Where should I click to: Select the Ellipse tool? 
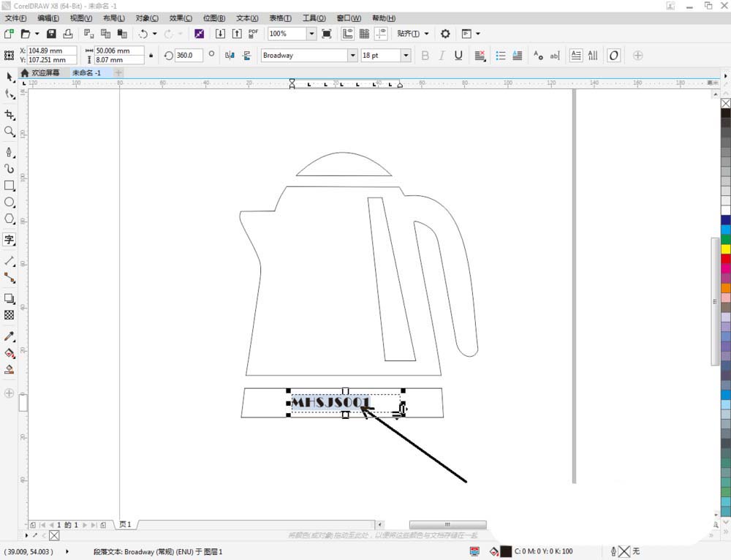[x=10, y=203]
